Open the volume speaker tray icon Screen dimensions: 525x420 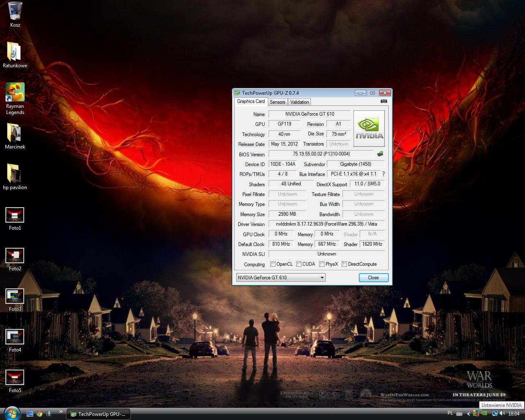[x=502, y=413]
